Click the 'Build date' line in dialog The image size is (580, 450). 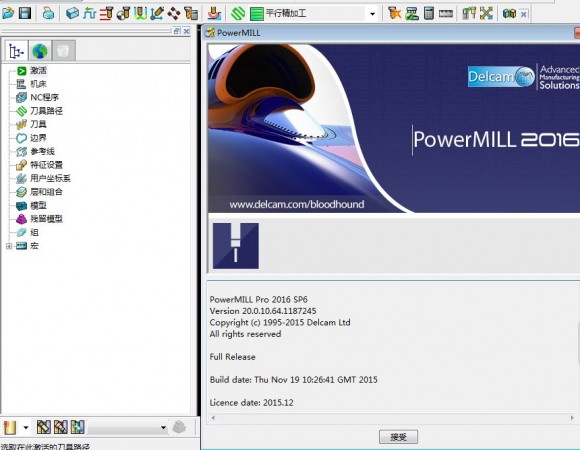point(293,380)
